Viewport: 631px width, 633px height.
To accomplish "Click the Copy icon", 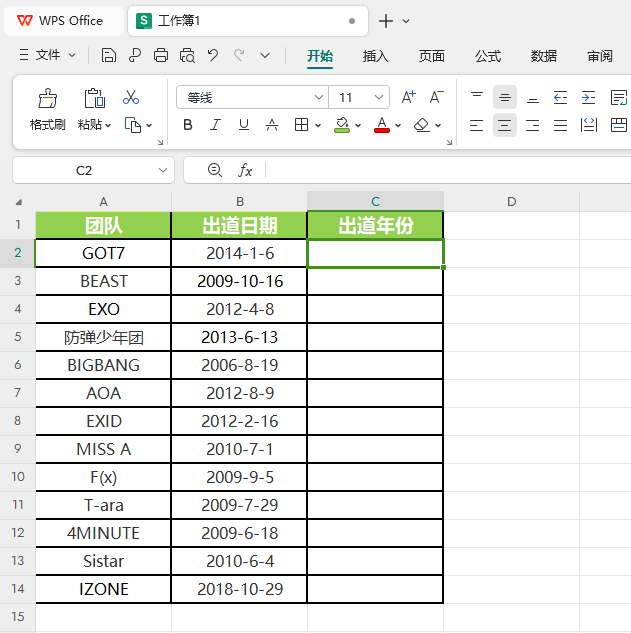I will [133, 125].
